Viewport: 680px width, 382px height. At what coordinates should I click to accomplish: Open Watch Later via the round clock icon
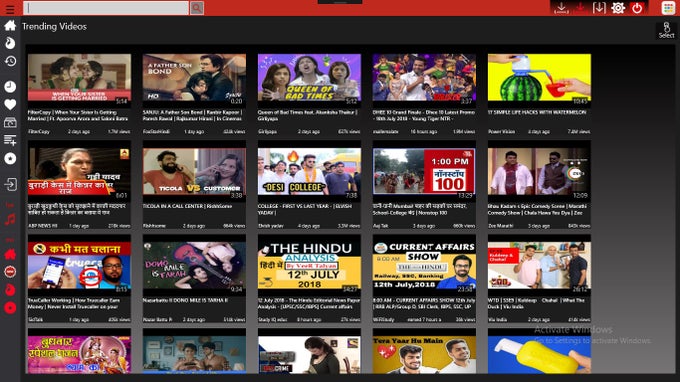pyautogui.click(x=10, y=87)
